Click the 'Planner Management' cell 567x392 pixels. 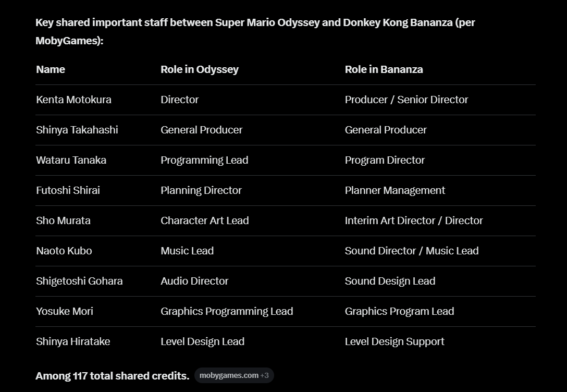395,190
